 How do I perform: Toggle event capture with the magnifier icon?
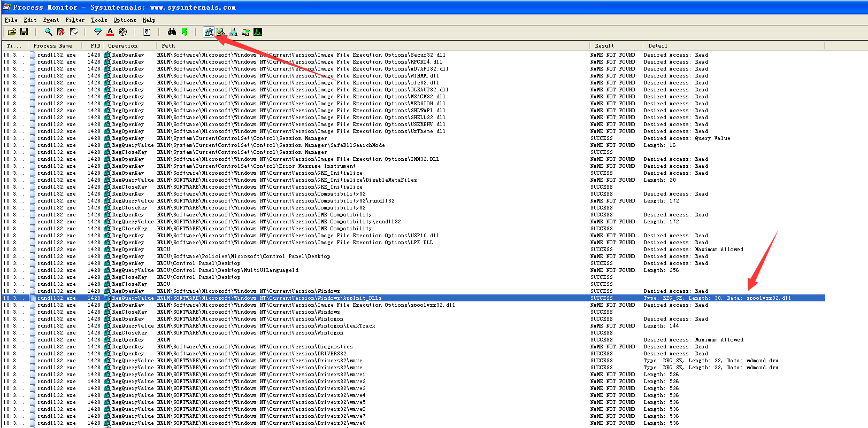pos(48,32)
